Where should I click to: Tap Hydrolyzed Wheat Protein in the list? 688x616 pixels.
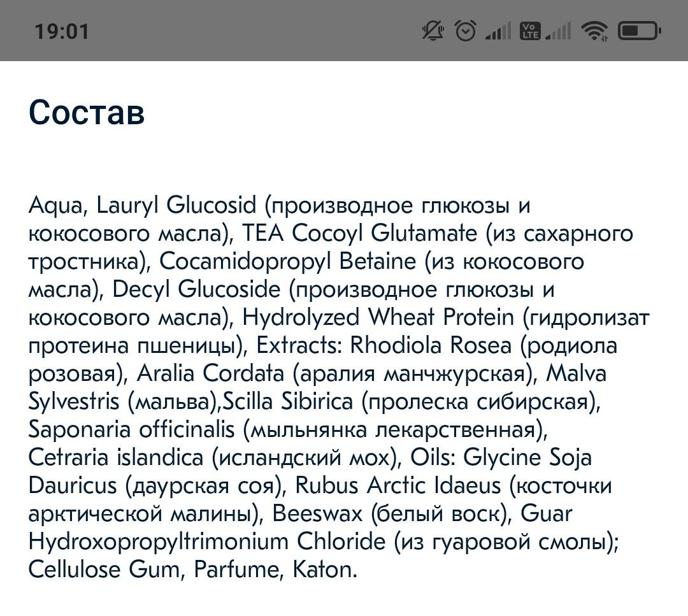pos(378,317)
